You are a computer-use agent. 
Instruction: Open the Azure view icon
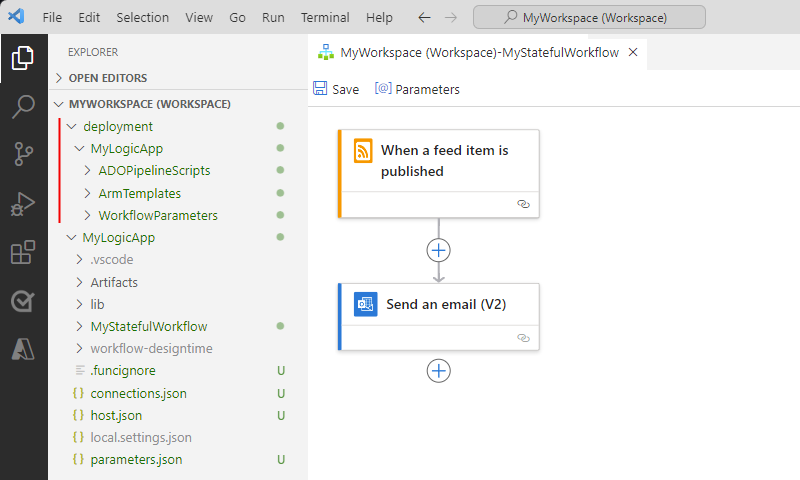coord(23,349)
